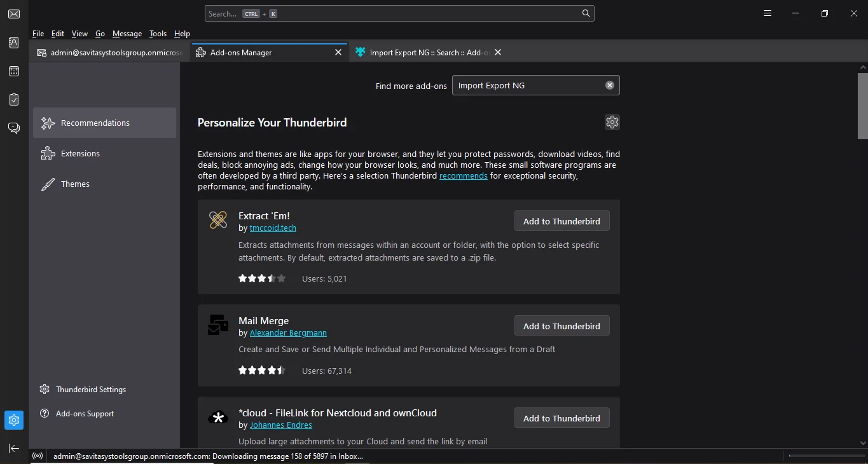Follow the 'recommends' link

[x=464, y=175]
